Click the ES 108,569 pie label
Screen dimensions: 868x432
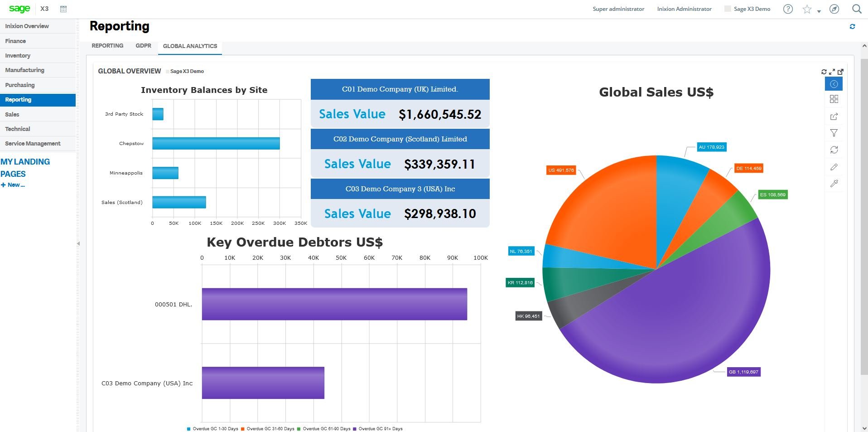coord(773,195)
